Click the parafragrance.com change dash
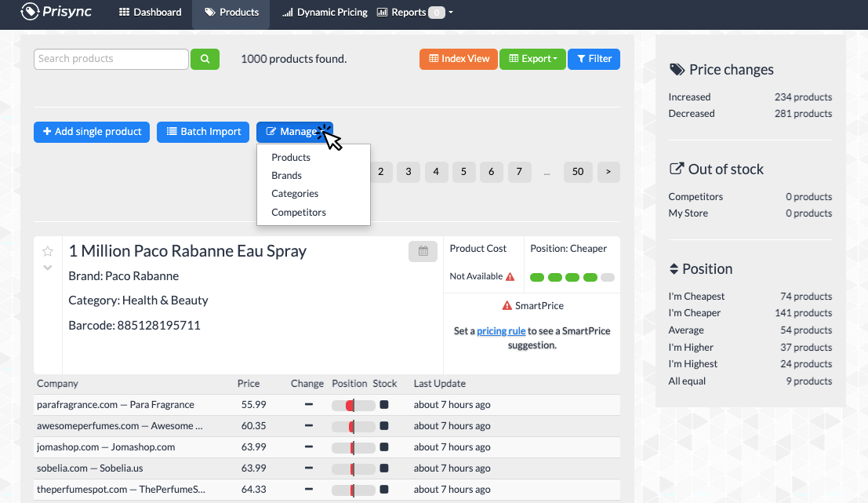868x503 pixels. tap(309, 404)
